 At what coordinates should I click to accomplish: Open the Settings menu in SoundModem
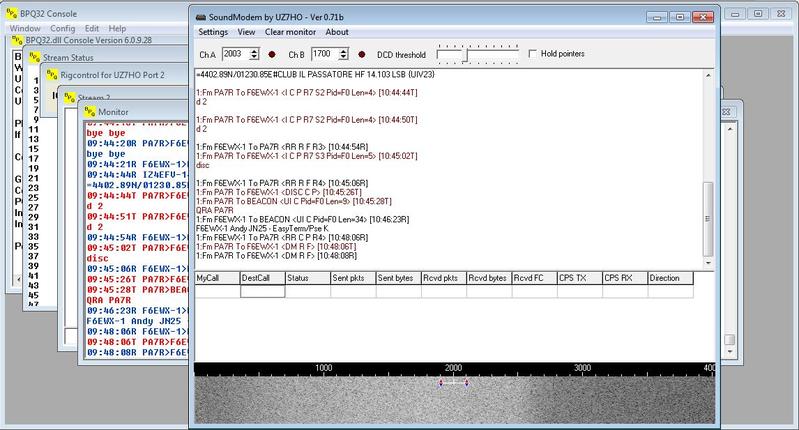(x=213, y=32)
